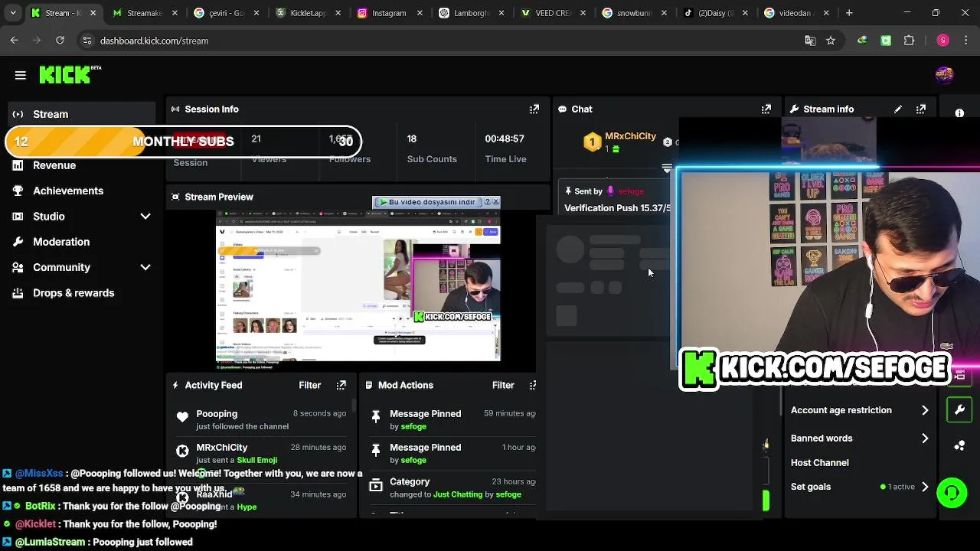
Task: Click 'Bu video dosyasını indir' download button
Action: coord(428,202)
